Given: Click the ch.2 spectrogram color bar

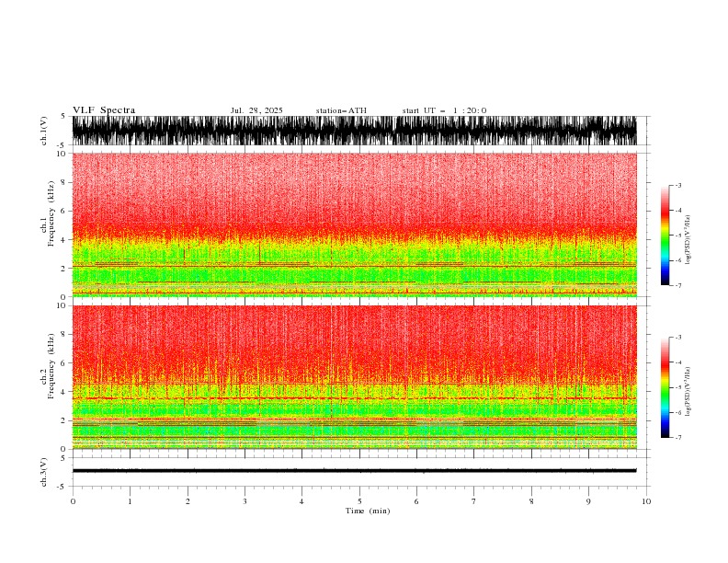Looking at the screenshot, I should (x=665, y=387).
